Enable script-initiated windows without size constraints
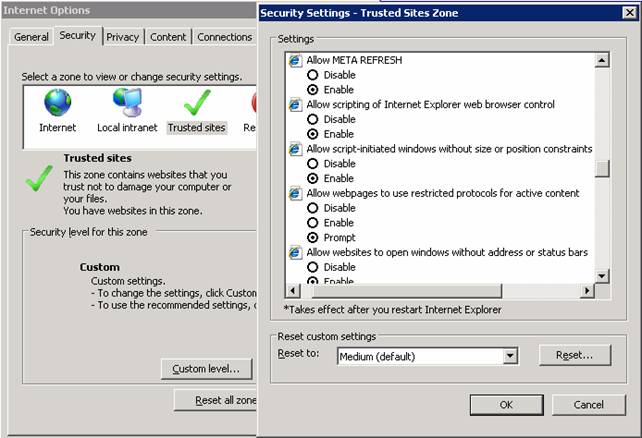642x438 pixels. tap(312, 178)
